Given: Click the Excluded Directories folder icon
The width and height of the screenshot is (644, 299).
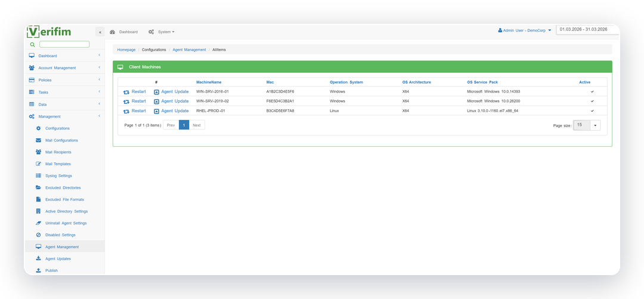Looking at the screenshot, I should point(38,187).
